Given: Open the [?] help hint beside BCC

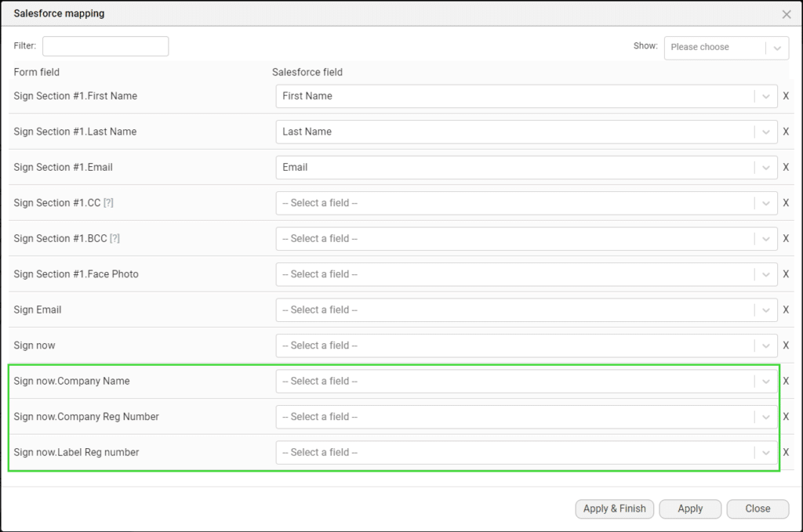Looking at the screenshot, I should tap(114, 239).
